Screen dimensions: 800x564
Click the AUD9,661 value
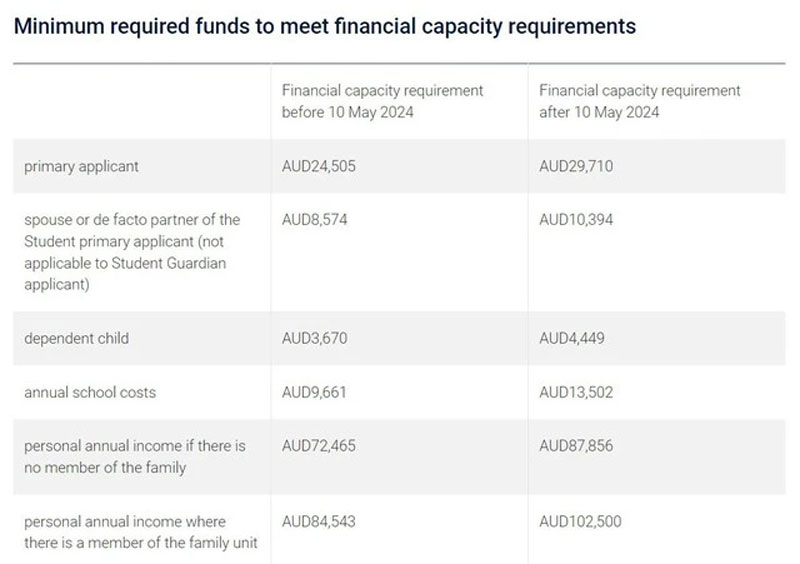314,392
